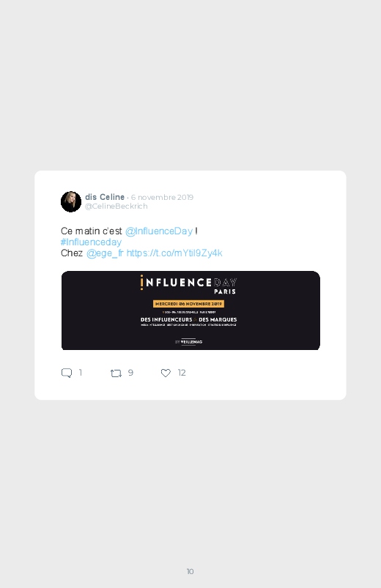Open dis Celine's round profile avatar

[x=71, y=202]
